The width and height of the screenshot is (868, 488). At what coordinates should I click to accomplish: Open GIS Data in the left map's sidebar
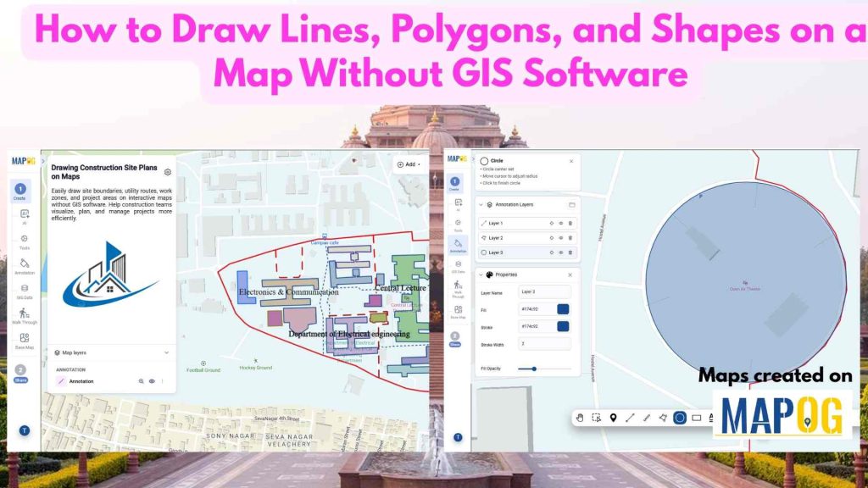click(x=25, y=291)
